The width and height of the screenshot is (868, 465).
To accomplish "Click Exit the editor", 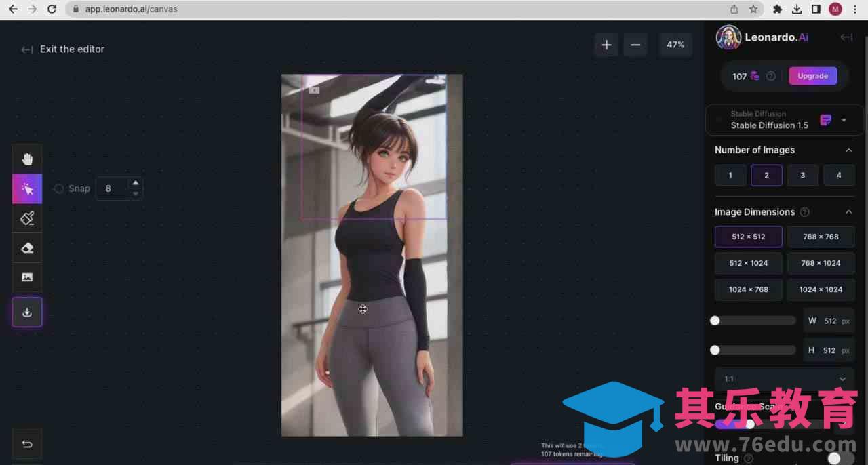I will (63, 49).
